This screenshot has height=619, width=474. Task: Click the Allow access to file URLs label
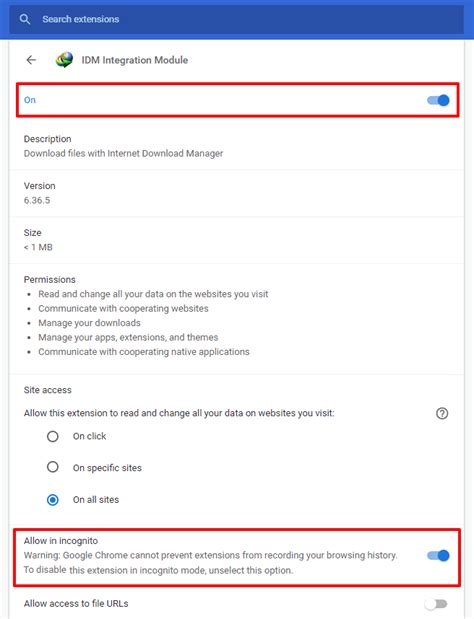[x=76, y=604]
